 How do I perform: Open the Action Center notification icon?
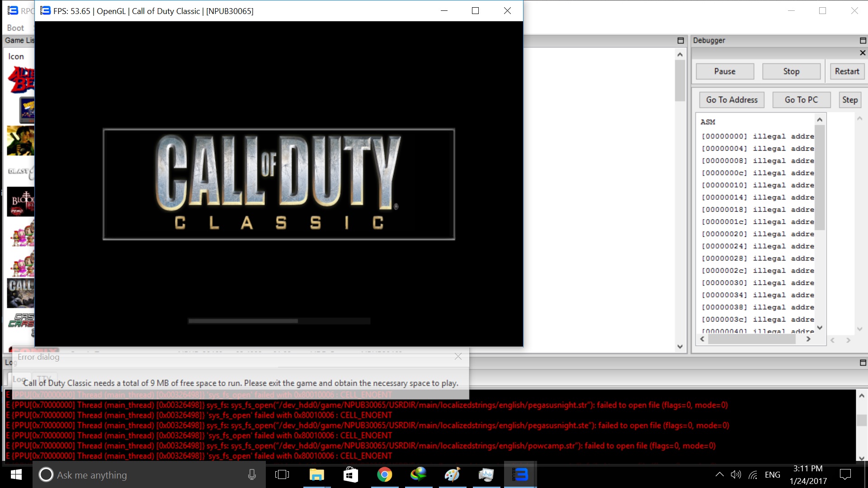[845, 475]
